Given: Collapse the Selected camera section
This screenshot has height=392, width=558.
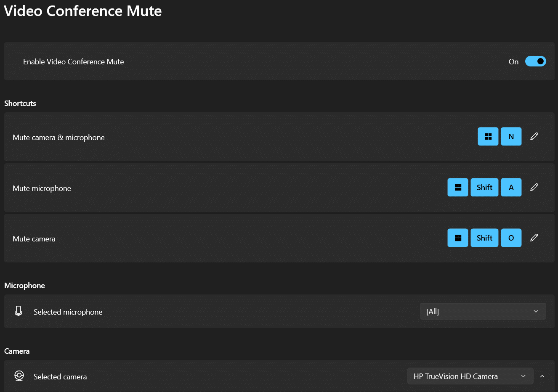Looking at the screenshot, I should click(x=542, y=376).
